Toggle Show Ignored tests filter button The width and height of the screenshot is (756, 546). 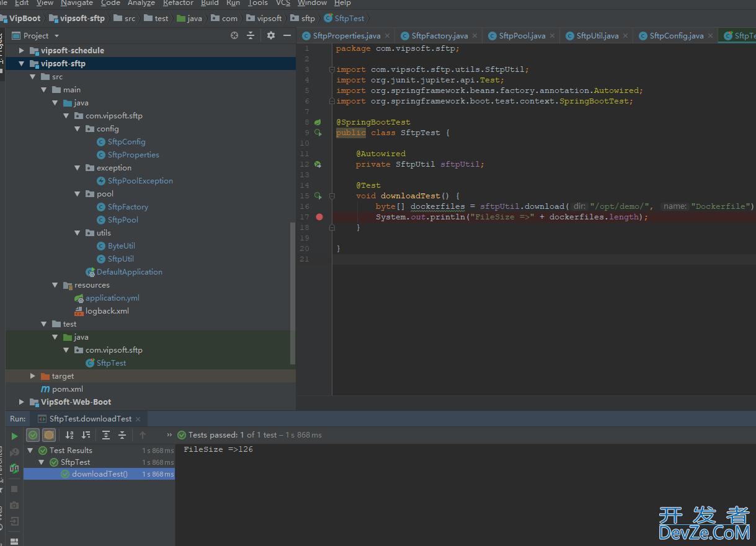coord(48,435)
